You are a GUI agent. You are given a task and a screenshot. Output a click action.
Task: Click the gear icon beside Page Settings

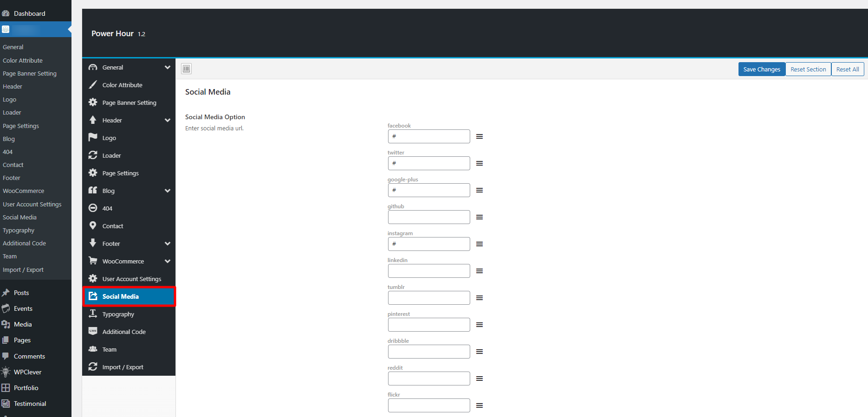(x=93, y=173)
